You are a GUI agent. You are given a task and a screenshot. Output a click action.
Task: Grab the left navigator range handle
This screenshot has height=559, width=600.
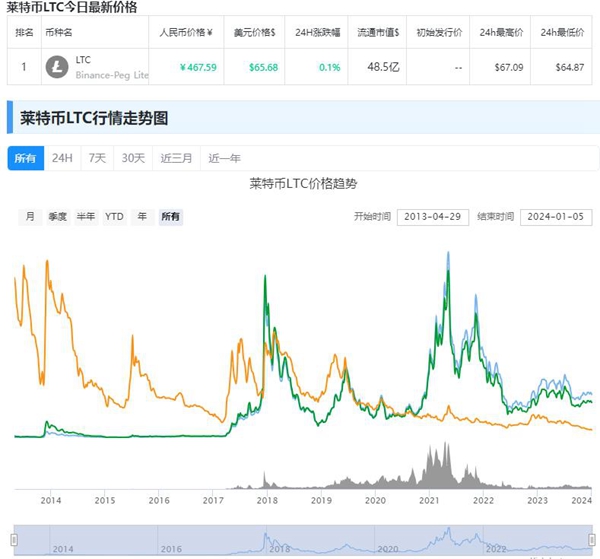(x=14, y=537)
